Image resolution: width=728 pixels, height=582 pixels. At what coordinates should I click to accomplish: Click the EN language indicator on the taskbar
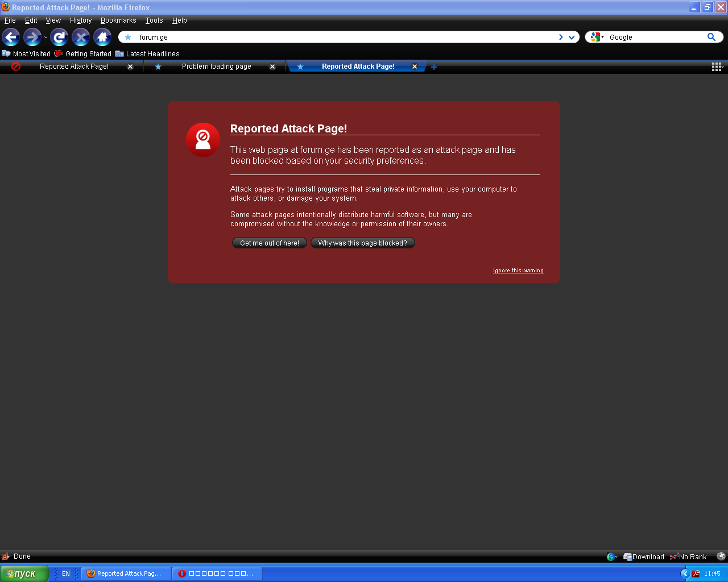coord(66,574)
